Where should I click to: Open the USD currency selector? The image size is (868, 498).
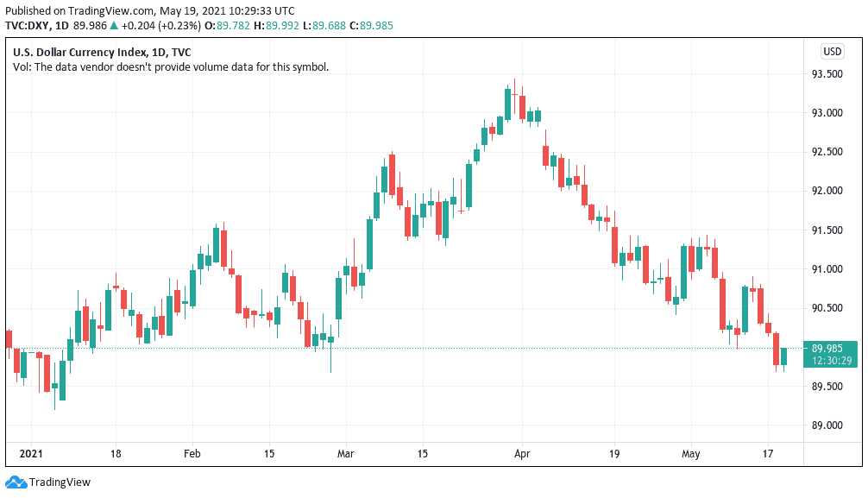point(832,52)
